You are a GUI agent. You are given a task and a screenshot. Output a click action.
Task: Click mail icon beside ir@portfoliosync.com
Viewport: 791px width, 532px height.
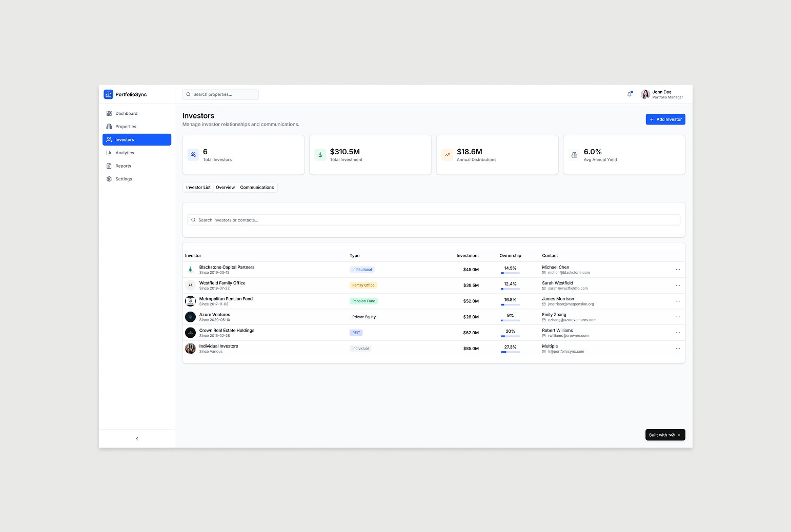[544, 352]
